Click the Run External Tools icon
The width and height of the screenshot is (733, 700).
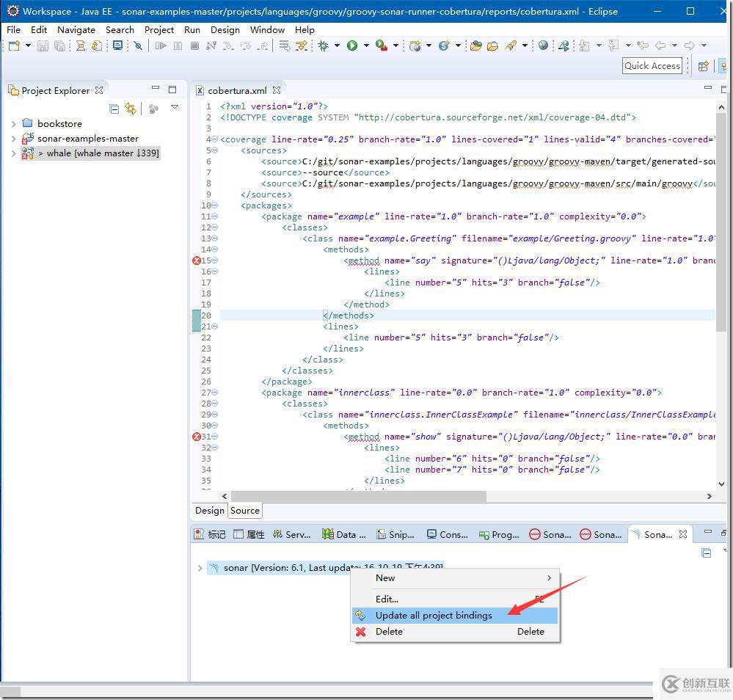coord(382,45)
